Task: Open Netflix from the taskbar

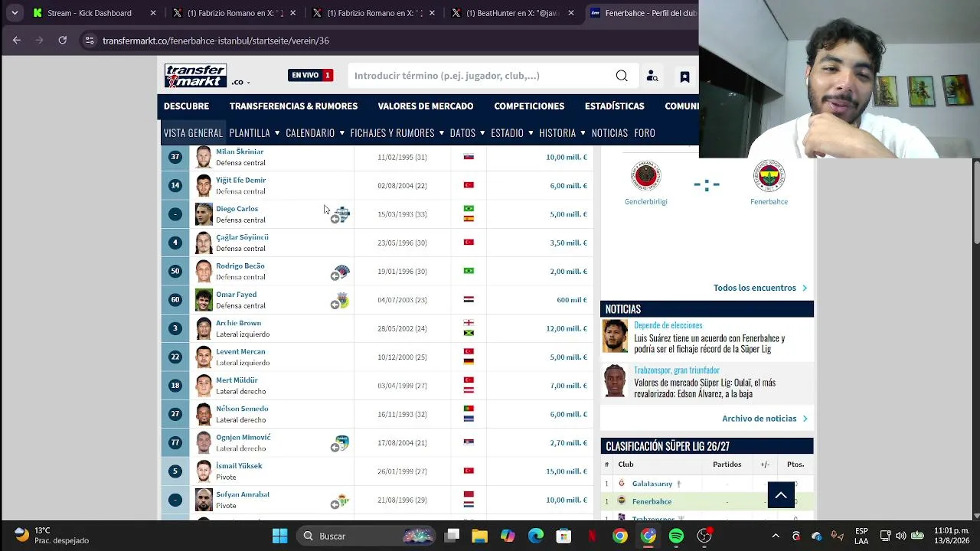Action: [592, 536]
